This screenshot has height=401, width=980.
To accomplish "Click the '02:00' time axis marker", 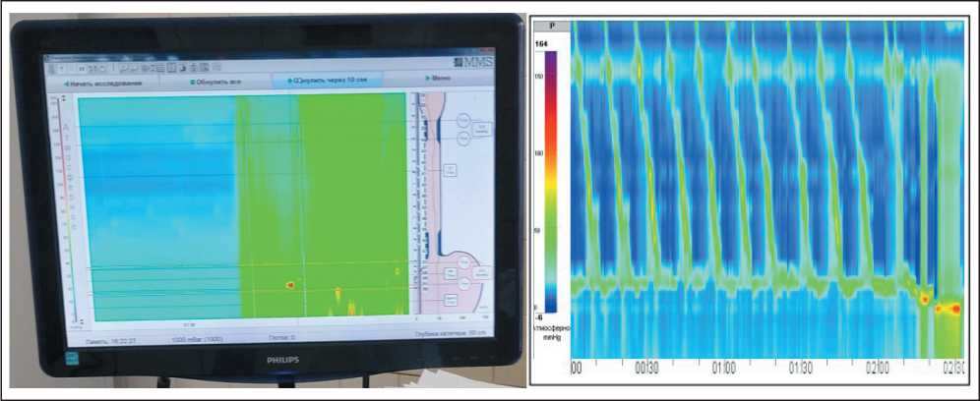I will tap(878, 368).
